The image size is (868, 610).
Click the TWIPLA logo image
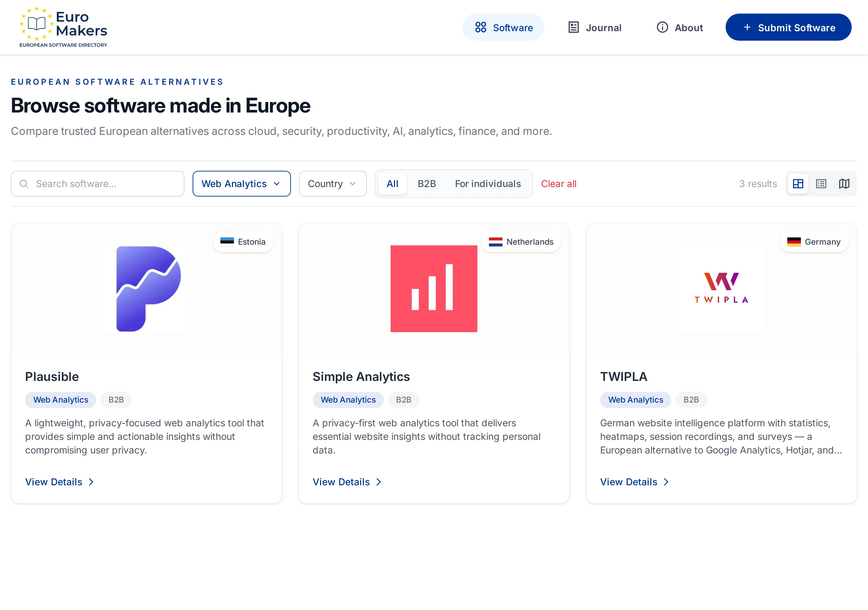pyautogui.click(x=721, y=289)
